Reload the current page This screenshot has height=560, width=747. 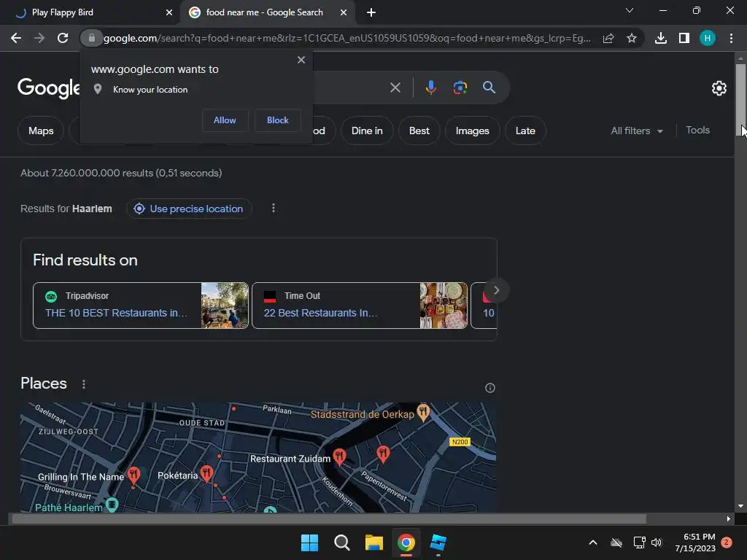pos(63,38)
